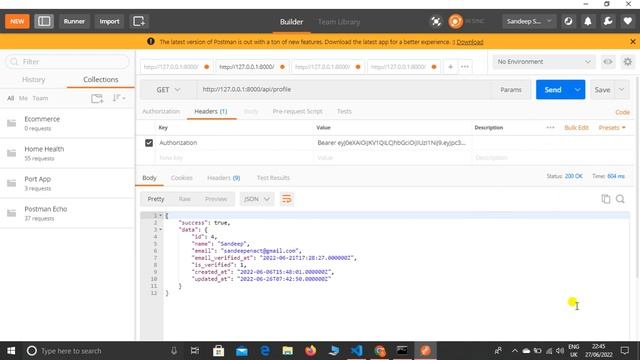Toggle the line wrap icon
Image resolution: width=640 pixels, height=360 pixels.
(287, 199)
